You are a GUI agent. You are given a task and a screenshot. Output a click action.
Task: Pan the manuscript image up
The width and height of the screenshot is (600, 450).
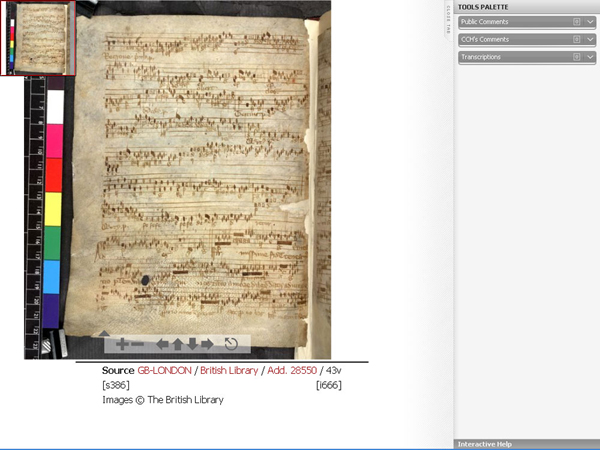[x=177, y=344]
